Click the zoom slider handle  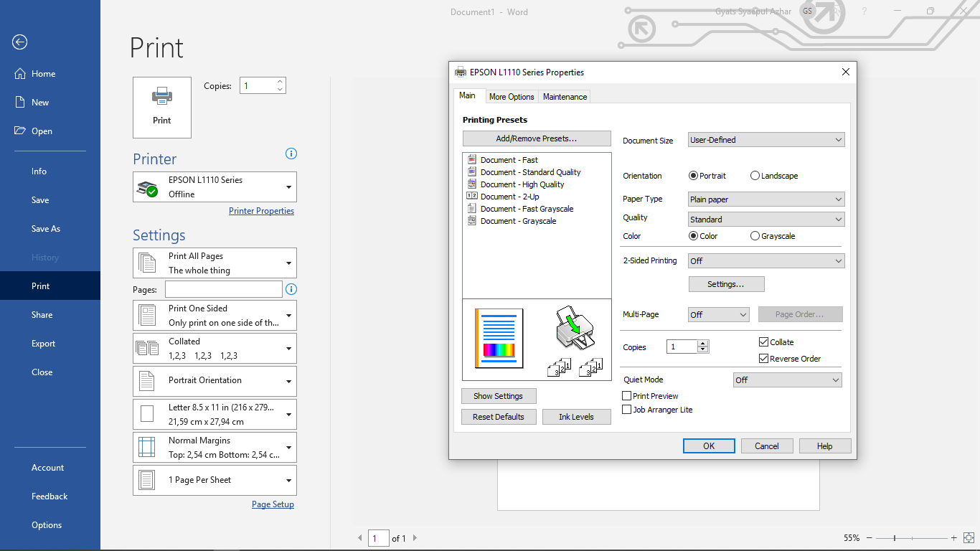895,537
